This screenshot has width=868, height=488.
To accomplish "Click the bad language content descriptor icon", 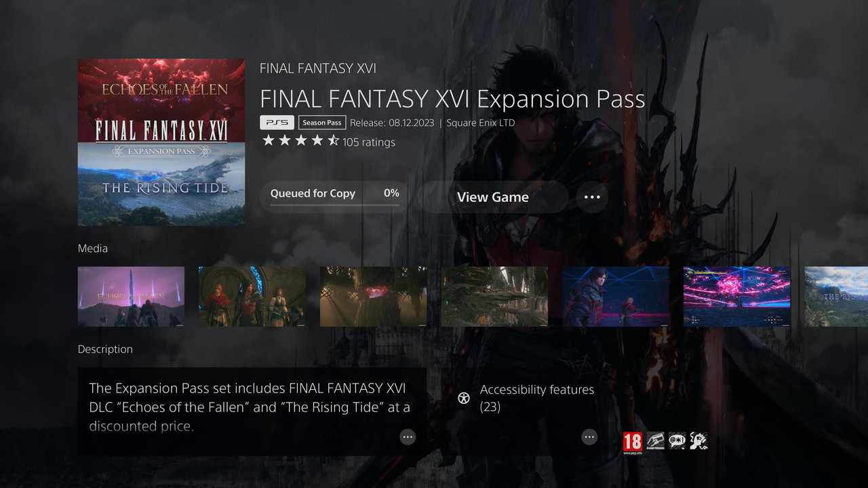I will [x=676, y=441].
